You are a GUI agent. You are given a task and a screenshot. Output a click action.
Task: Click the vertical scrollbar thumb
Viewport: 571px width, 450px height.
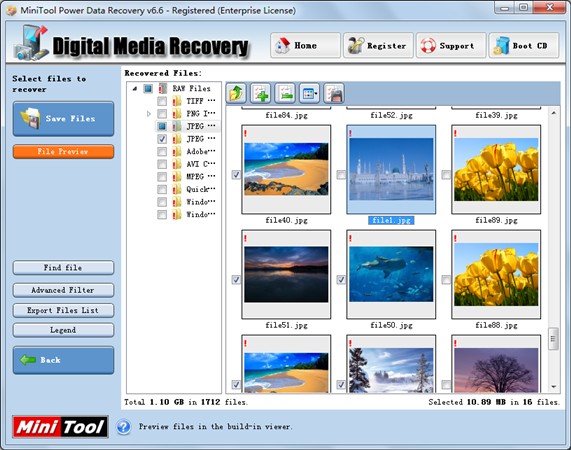click(x=554, y=339)
